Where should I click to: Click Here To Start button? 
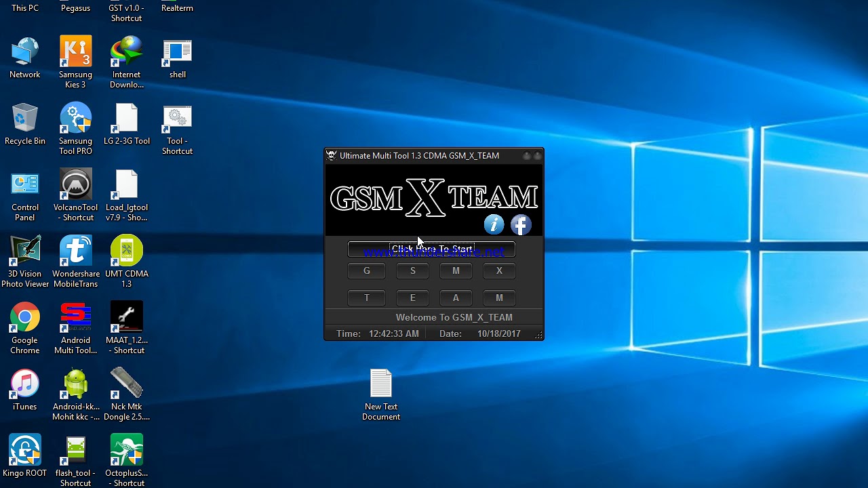tap(431, 249)
